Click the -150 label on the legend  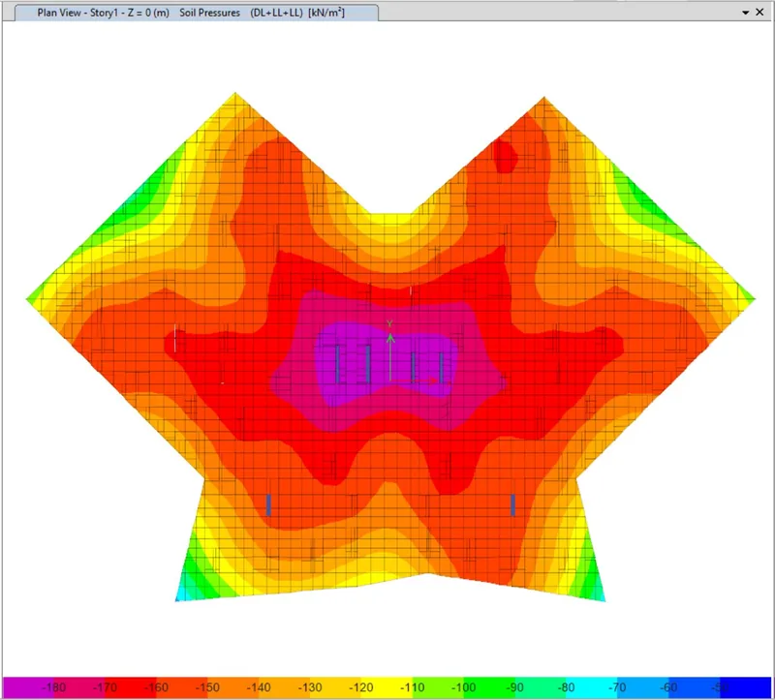(x=207, y=687)
